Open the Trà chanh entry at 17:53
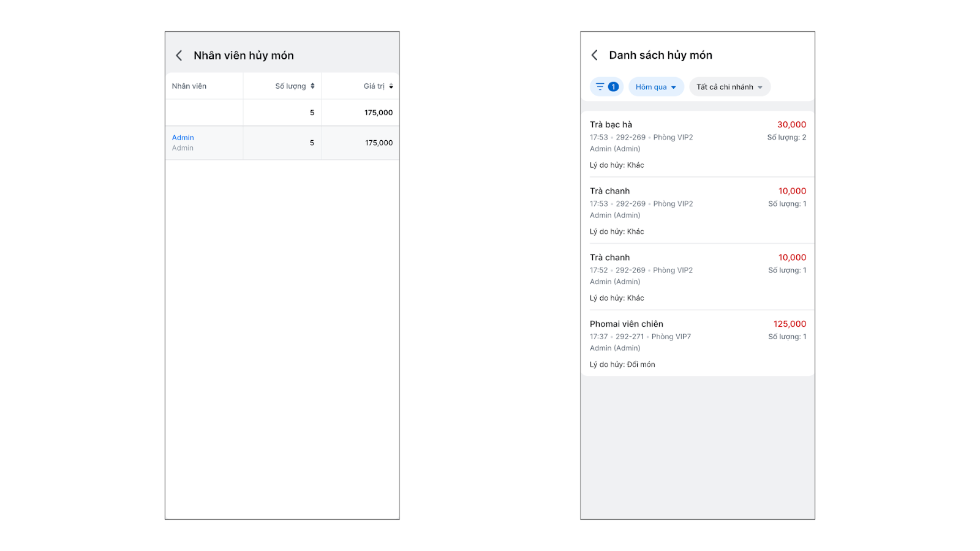The image size is (980, 551). (x=697, y=211)
